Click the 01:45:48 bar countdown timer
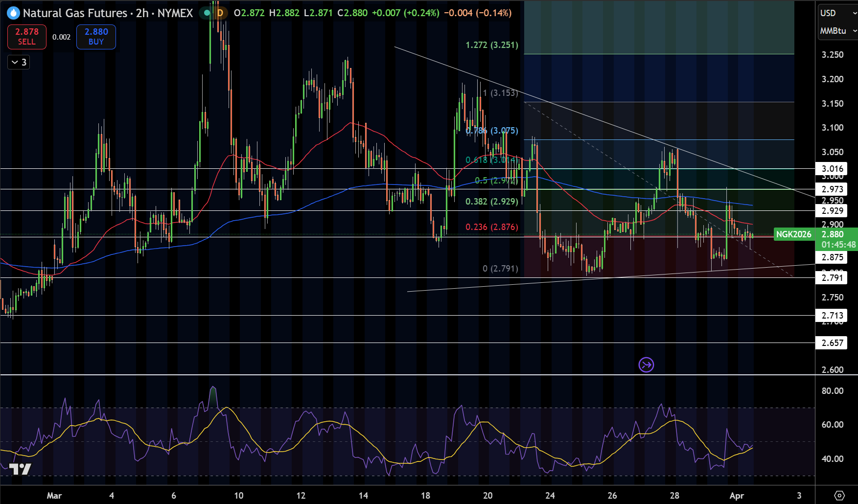This screenshot has height=504, width=858. 838,245
